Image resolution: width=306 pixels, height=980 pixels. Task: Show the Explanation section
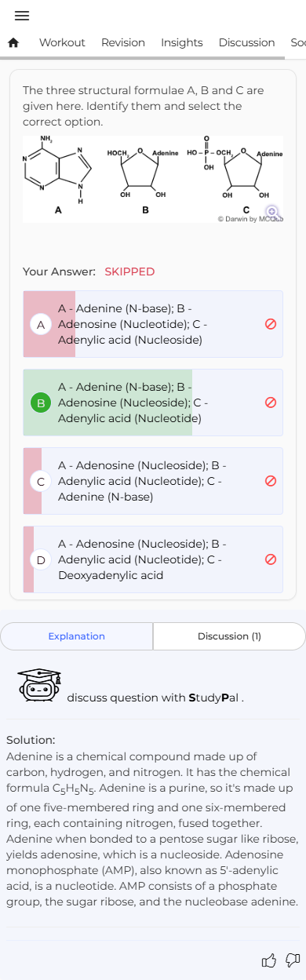click(x=77, y=636)
